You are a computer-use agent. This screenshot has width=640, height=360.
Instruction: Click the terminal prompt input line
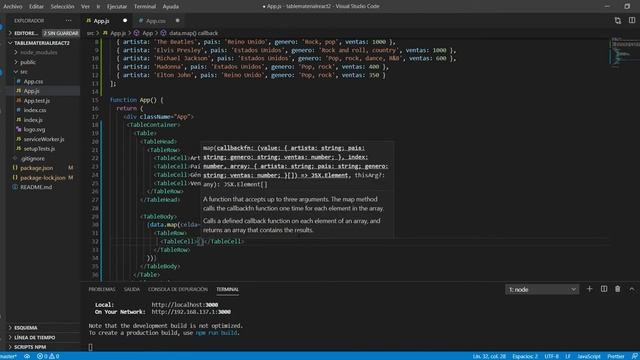point(91,347)
